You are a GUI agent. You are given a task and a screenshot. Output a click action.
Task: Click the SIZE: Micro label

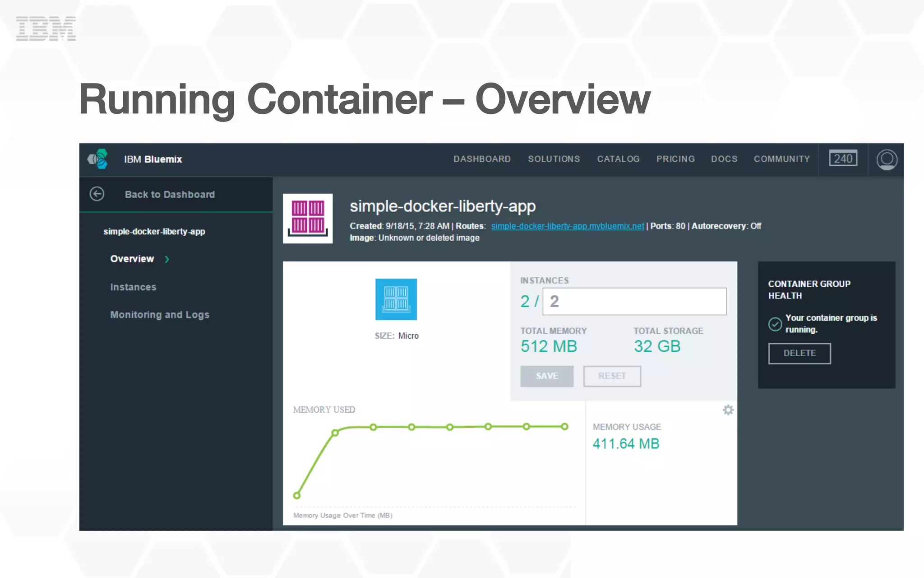click(x=397, y=336)
